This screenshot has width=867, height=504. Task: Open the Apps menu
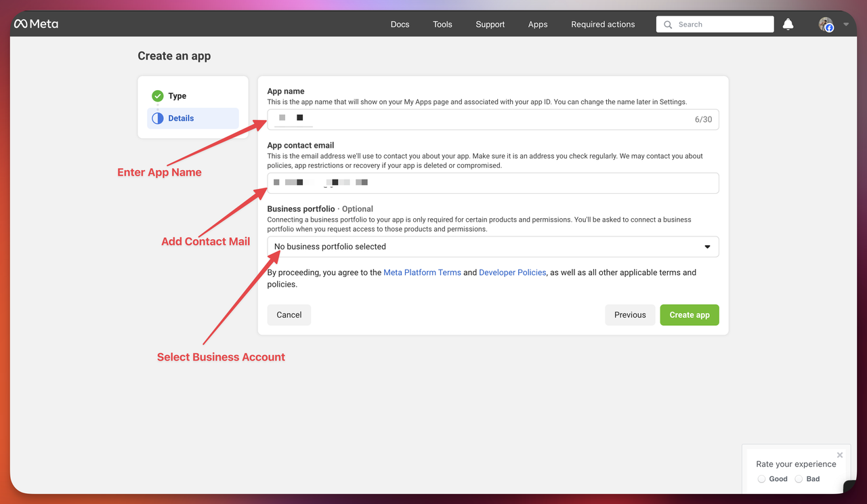538,24
